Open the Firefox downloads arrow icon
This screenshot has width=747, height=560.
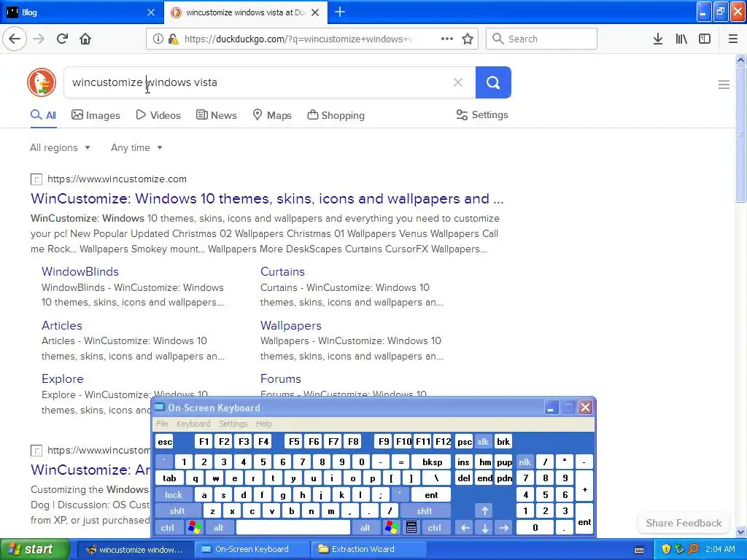pyautogui.click(x=658, y=39)
